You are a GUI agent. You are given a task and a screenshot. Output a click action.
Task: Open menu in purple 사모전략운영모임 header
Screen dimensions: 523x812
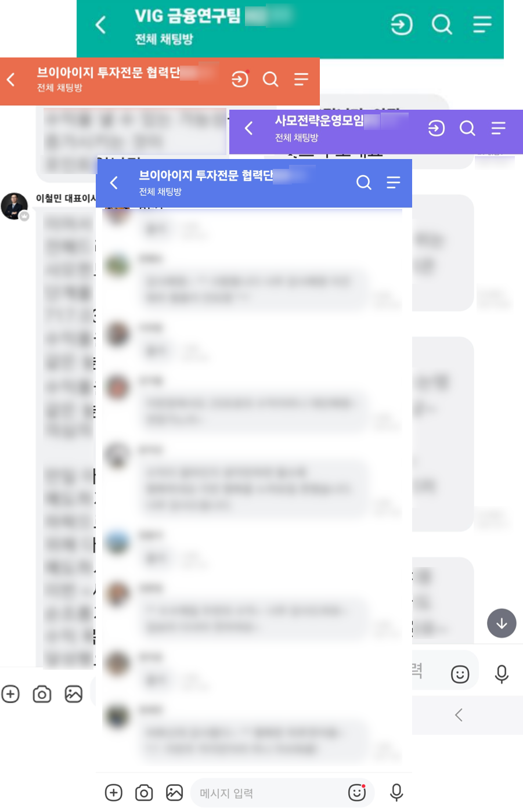[x=498, y=128]
